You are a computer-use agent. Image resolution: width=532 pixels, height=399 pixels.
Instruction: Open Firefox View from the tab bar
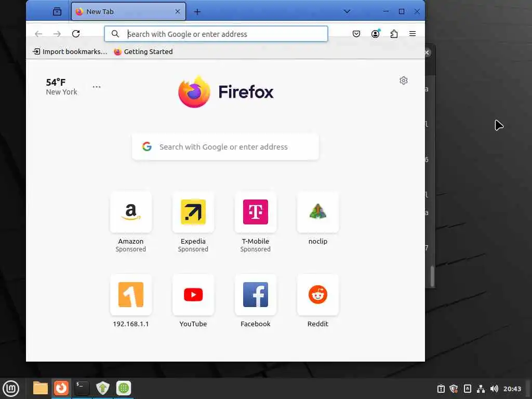coord(57,11)
